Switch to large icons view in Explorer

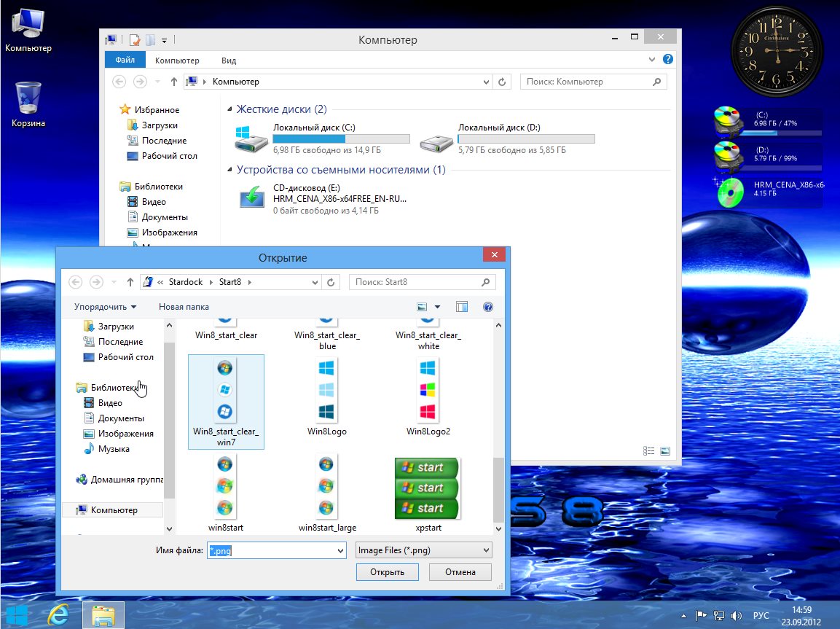[x=665, y=451]
